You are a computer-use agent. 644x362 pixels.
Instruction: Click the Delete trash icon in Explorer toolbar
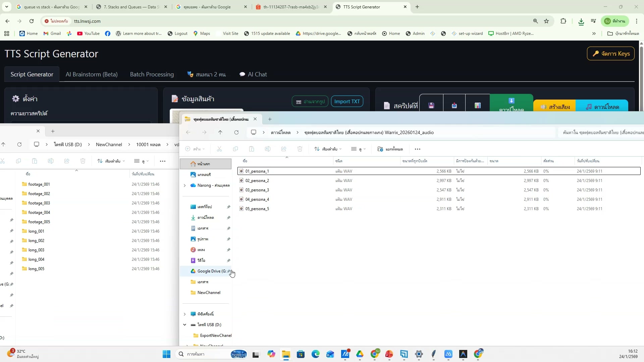point(300,149)
